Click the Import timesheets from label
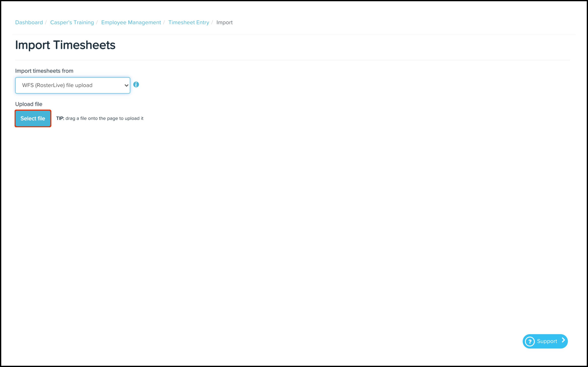The height and width of the screenshot is (367, 588). pos(44,71)
